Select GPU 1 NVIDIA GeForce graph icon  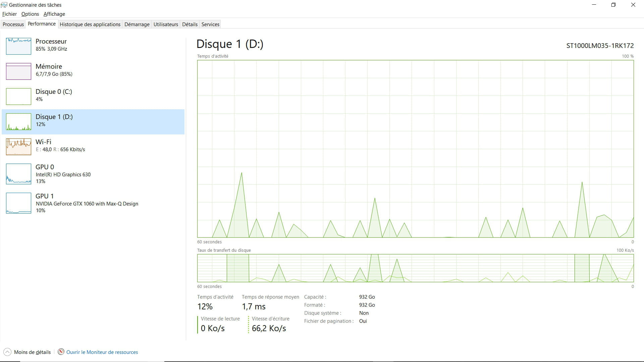point(18,203)
